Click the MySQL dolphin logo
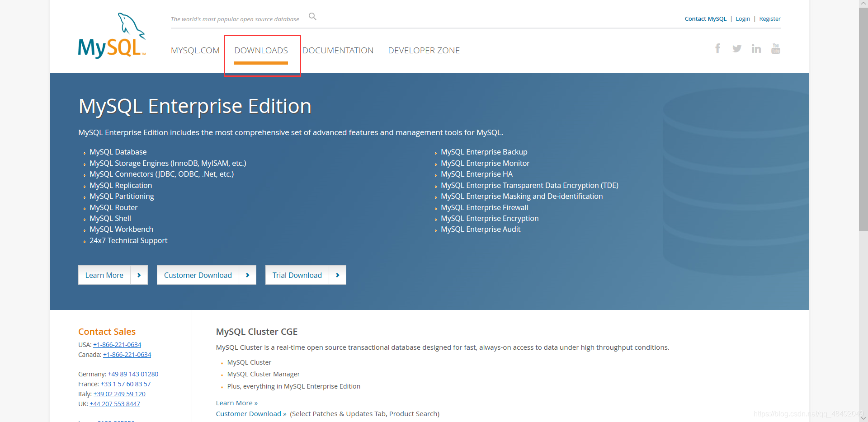The image size is (868, 422). (x=112, y=36)
